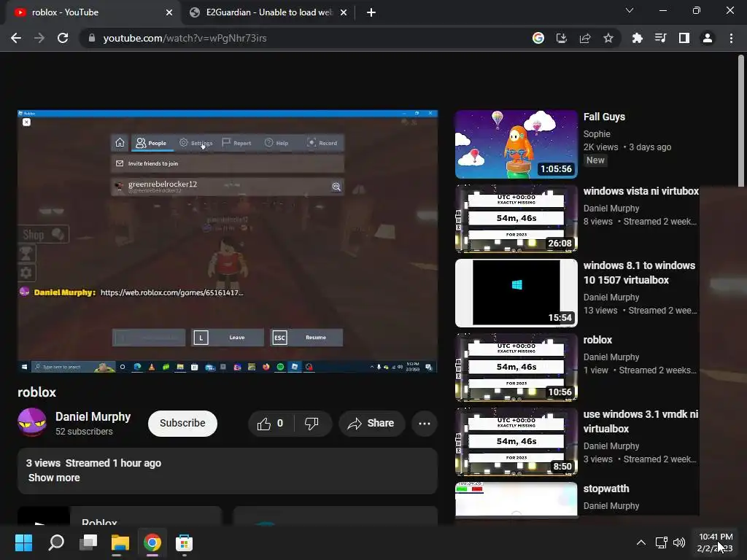Close the roblox - YouTube tab

click(169, 12)
